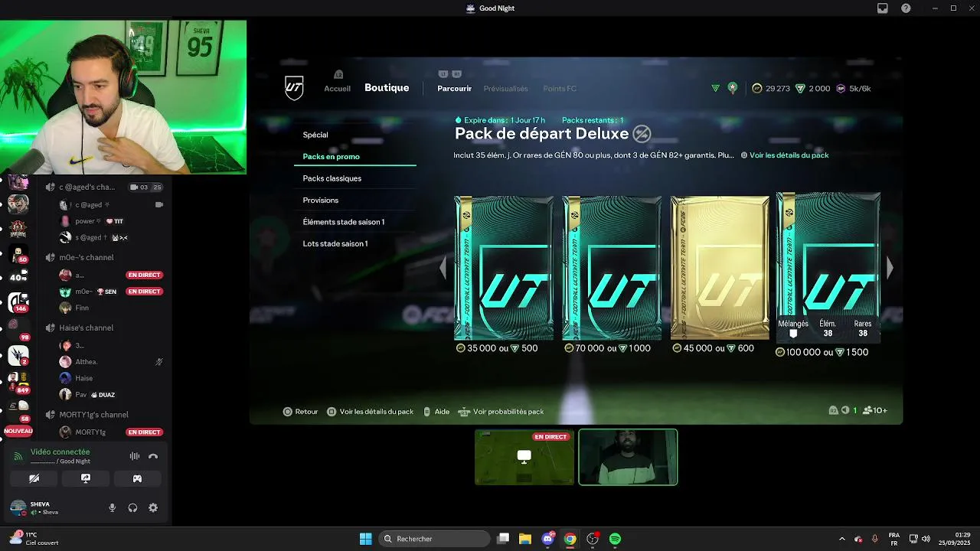Open Éléments stade saison 1 category

click(x=344, y=222)
